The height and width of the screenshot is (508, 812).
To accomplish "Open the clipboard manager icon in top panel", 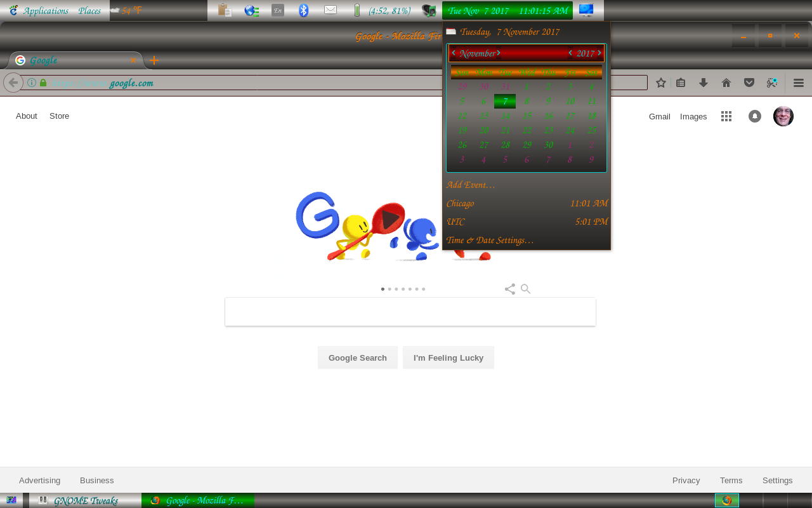I will pos(224,10).
